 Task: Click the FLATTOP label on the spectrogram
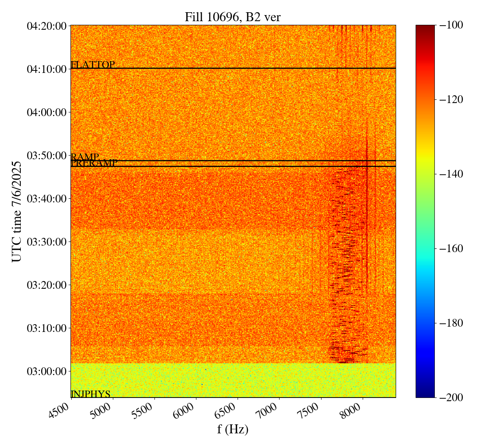click(x=93, y=64)
